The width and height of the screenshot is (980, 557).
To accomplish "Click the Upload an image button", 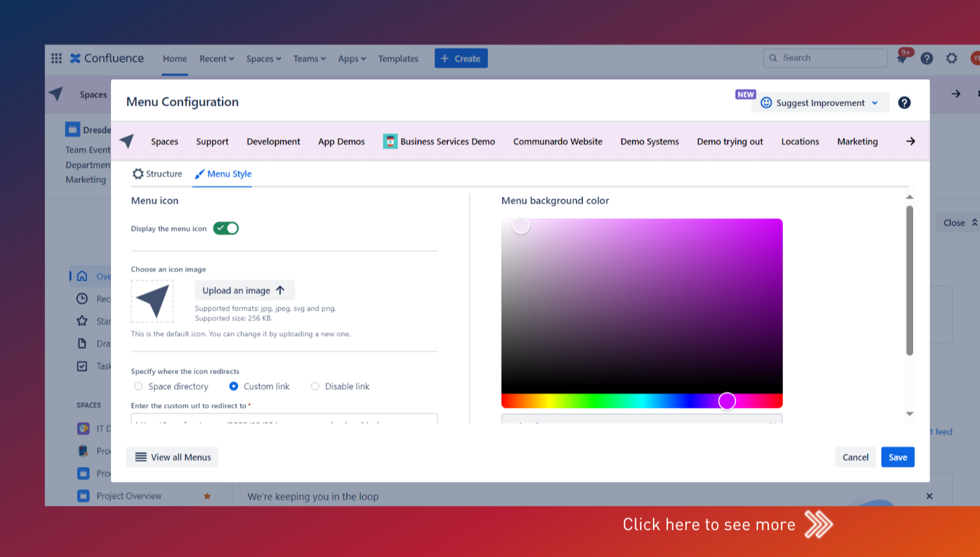I will tap(245, 290).
